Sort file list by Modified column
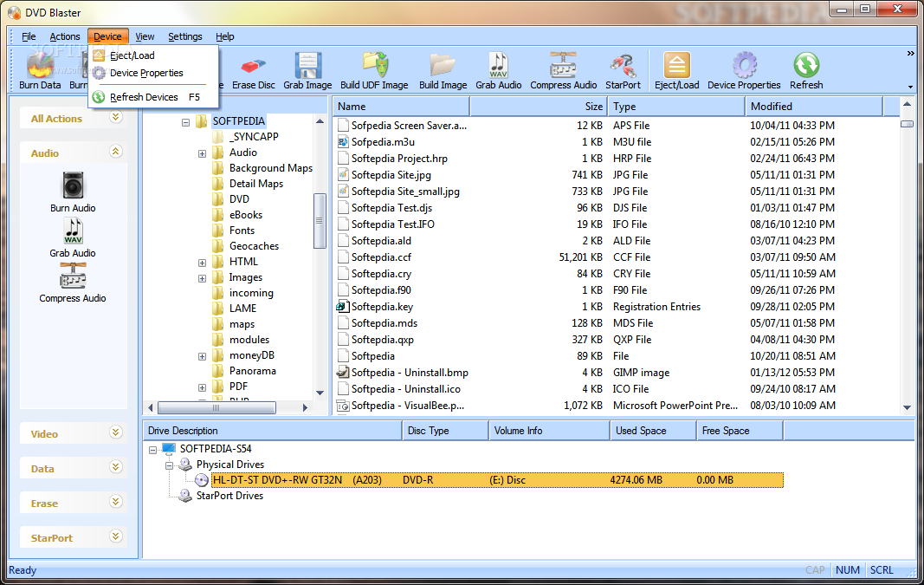This screenshot has height=585, width=924. [x=814, y=107]
